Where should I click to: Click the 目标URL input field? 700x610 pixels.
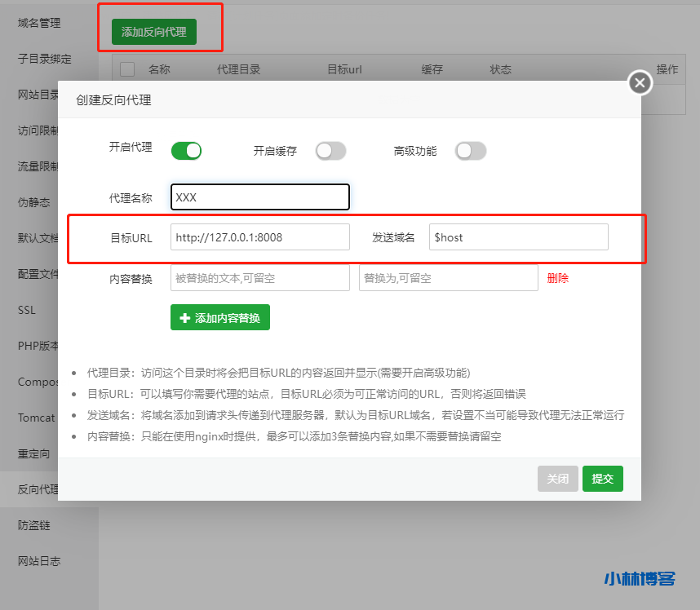259,237
